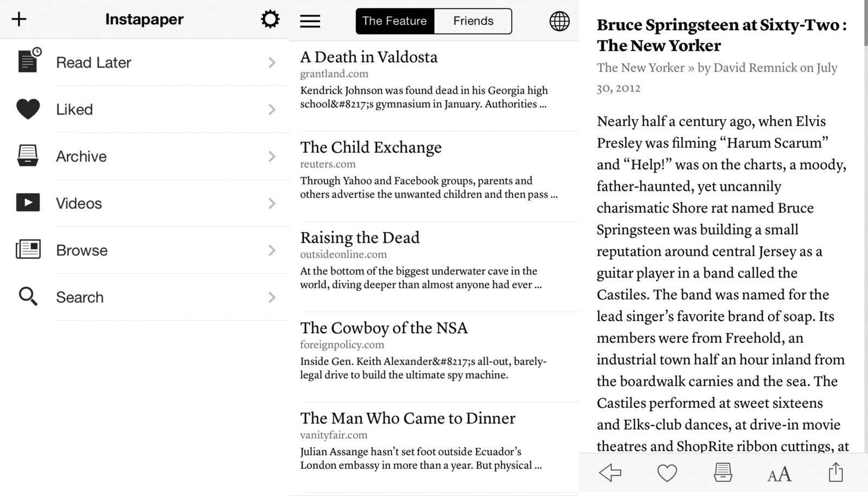The height and width of the screenshot is (496, 868).
Task: Tap the share icon in reader toolbar
Action: pyautogui.click(x=835, y=473)
